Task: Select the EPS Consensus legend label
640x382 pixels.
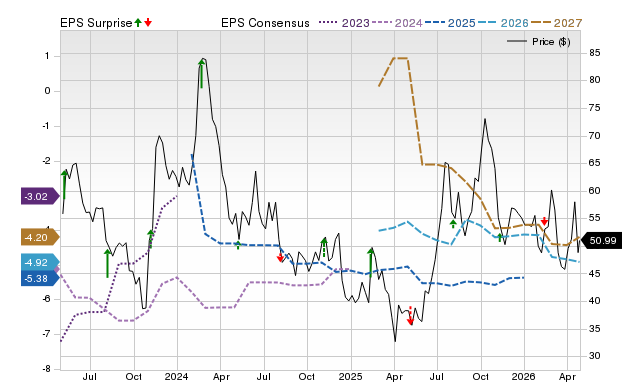Action: [265, 23]
